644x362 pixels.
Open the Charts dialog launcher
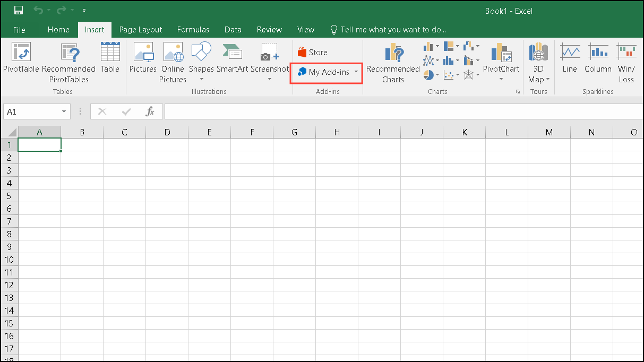518,92
